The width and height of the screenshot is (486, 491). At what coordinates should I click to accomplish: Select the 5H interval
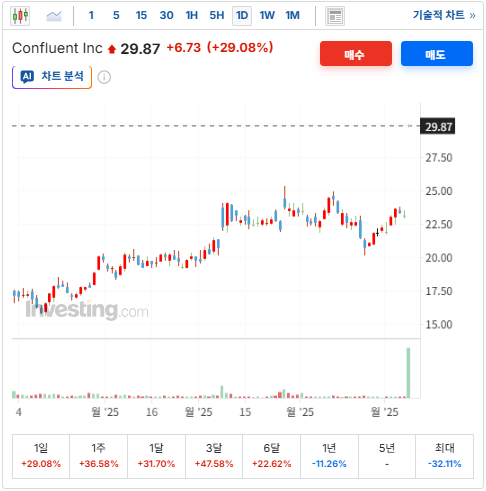[x=217, y=15]
